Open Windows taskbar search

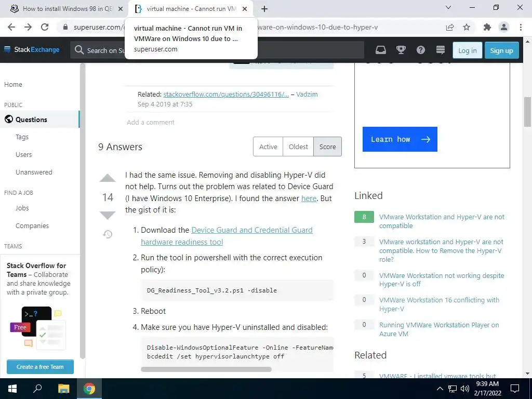coord(37,389)
